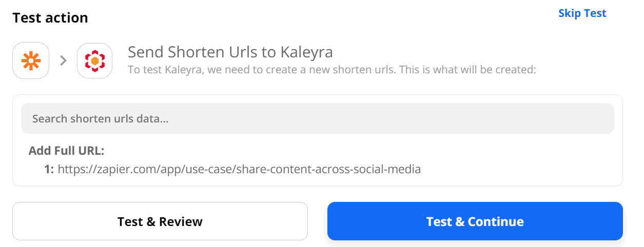Image resolution: width=644 pixels, height=247 pixels.
Task: Focus the Search shorten urls data field
Action: click(x=317, y=118)
